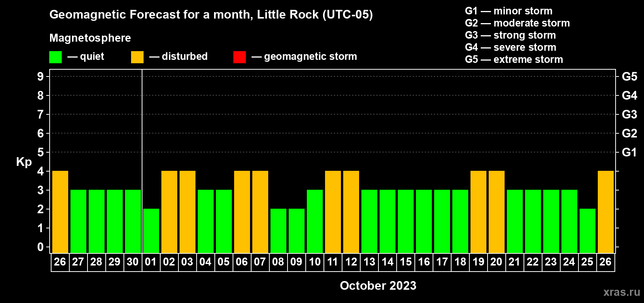The height and width of the screenshot is (303, 644).
Task: Click the Kp value '7' on the left axis
Action: [x=41, y=114]
